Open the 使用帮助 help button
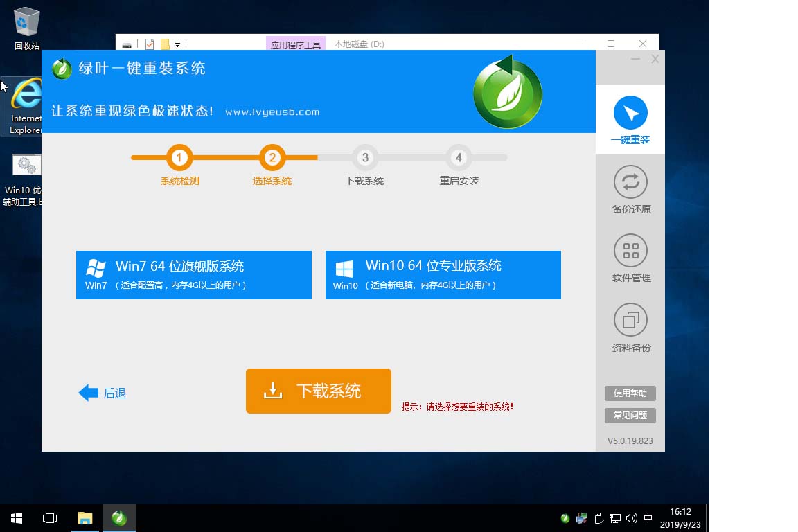This screenshot has width=798, height=532. tap(630, 393)
